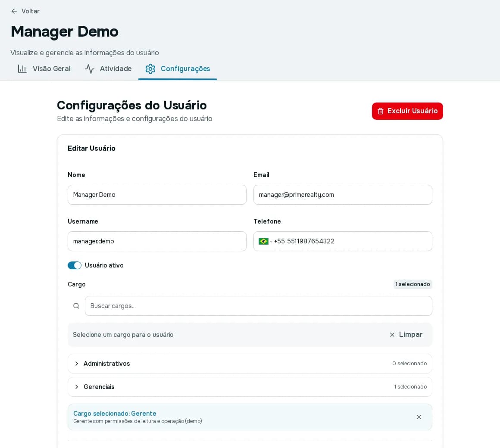
Task: Click the Excluir Usuário button
Action: (x=407, y=111)
